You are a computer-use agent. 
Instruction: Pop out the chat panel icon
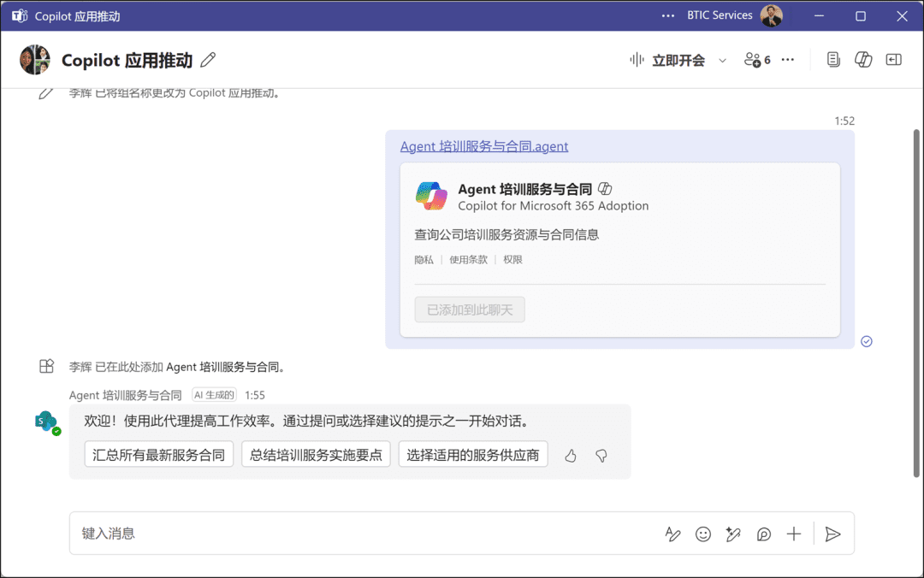[x=894, y=60]
